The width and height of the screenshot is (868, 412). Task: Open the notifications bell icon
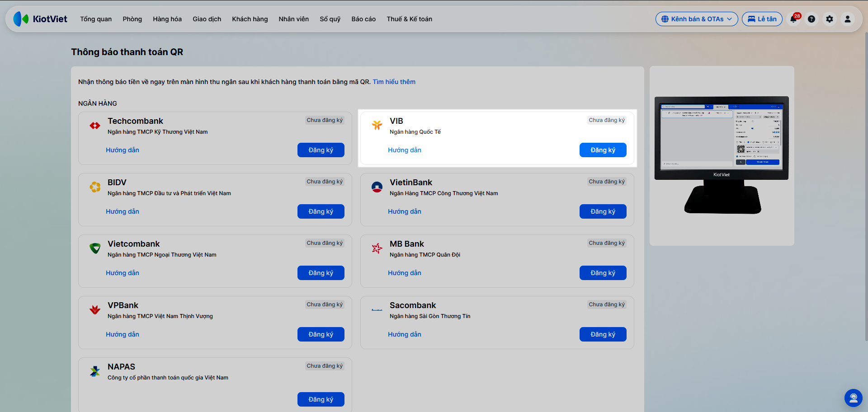pyautogui.click(x=794, y=19)
